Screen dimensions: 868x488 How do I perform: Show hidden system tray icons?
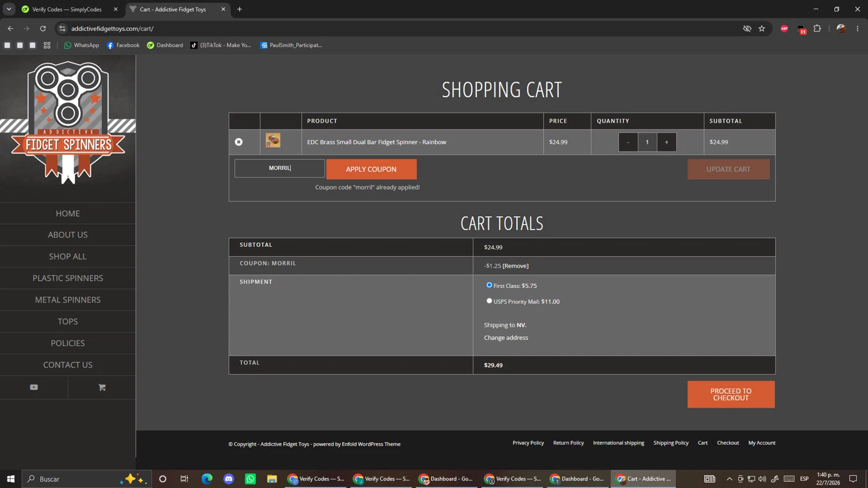(729, 479)
